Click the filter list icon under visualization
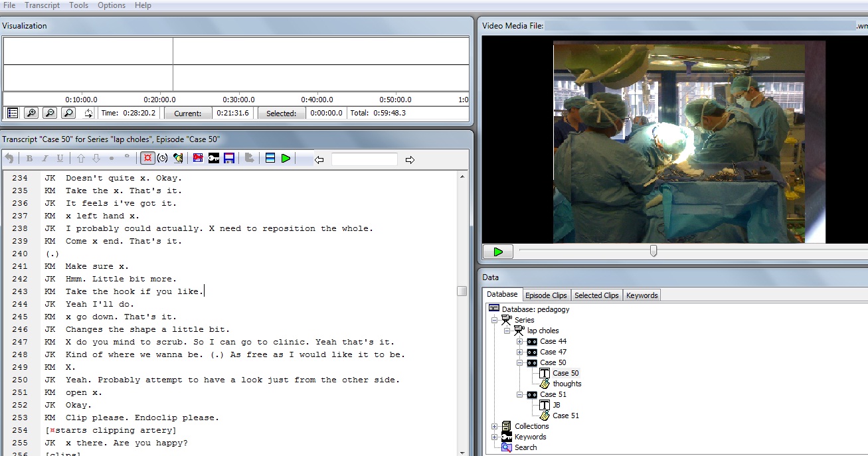This screenshot has width=868, height=456. tap(12, 113)
